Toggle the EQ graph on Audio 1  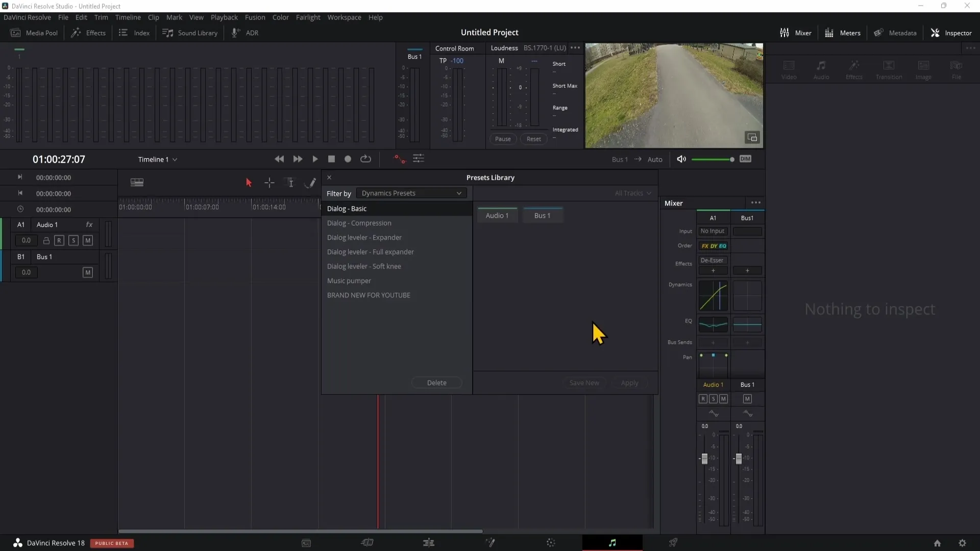pos(713,325)
